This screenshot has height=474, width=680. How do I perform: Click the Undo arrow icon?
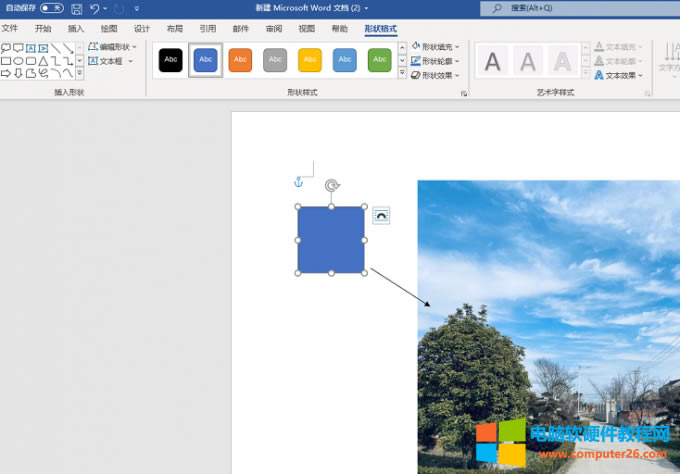tap(95, 8)
